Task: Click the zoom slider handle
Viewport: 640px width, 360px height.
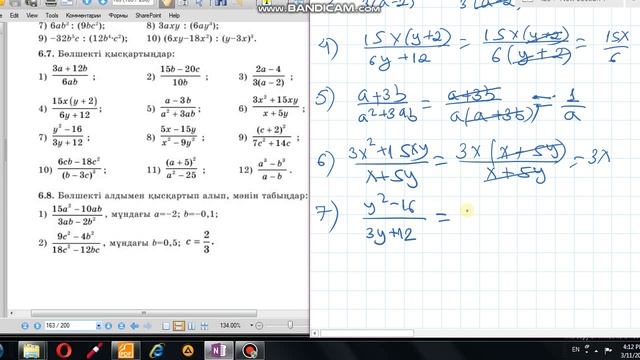Action: coord(290,325)
